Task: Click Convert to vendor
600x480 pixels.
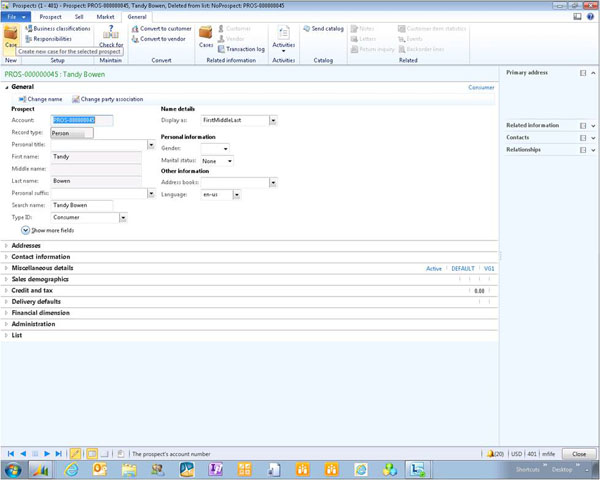Action: tap(161, 39)
